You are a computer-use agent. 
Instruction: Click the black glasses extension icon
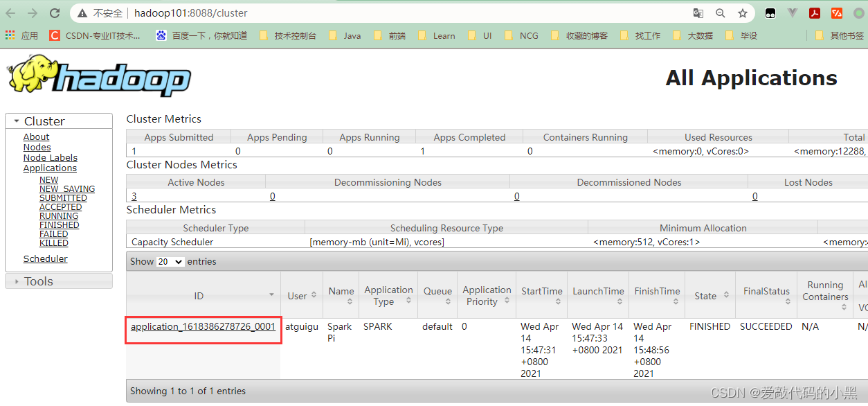770,13
